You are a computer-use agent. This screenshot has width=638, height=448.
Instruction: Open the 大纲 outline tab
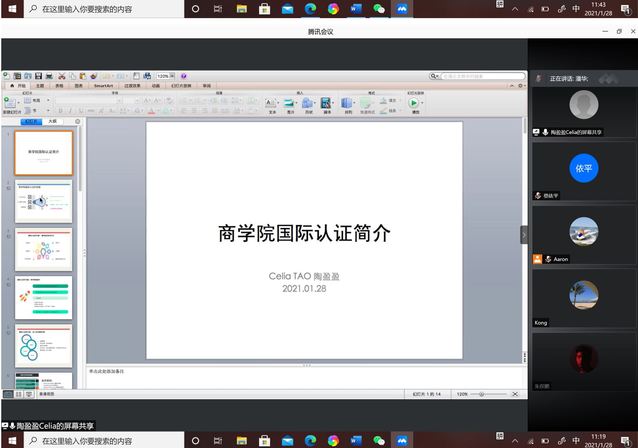click(53, 120)
